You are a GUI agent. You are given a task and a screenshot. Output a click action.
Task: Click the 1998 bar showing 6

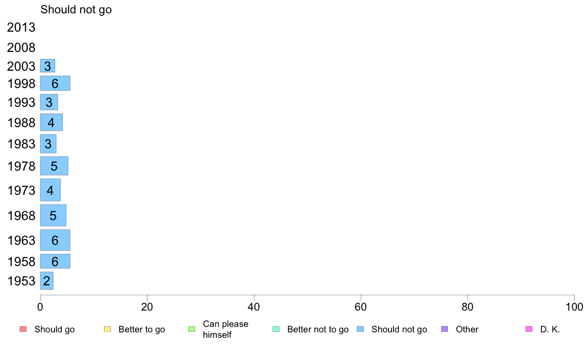[x=55, y=83]
